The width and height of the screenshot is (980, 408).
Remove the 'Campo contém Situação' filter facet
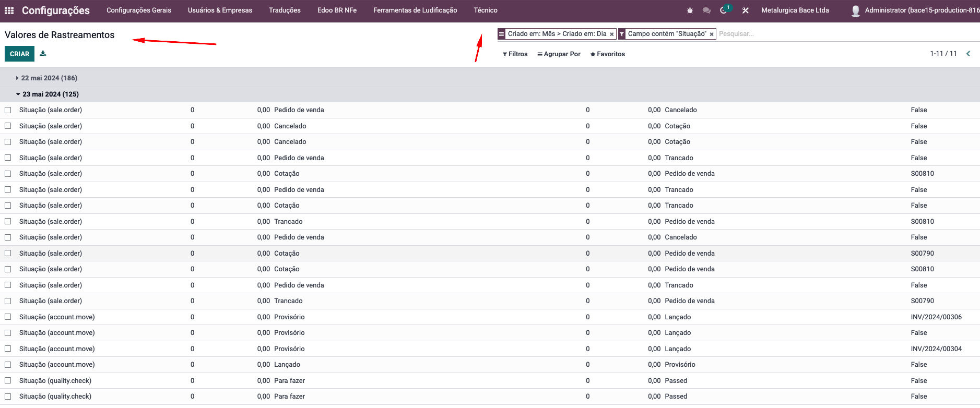click(x=711, y=34)
